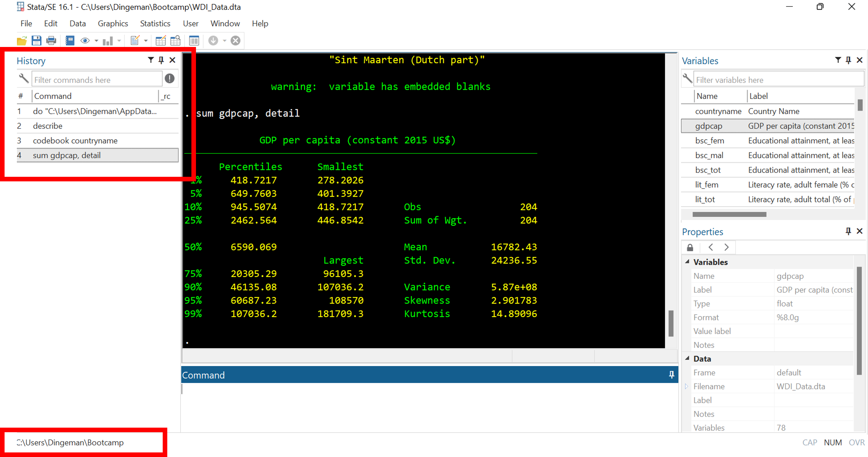
Task: Expand the Filename property triangle
Action: point(687,387)
